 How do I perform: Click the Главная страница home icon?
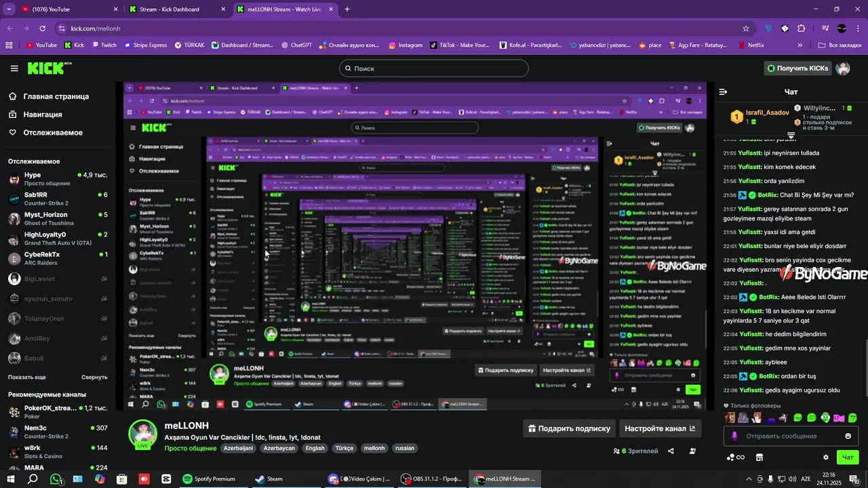(x=13, y=96)
